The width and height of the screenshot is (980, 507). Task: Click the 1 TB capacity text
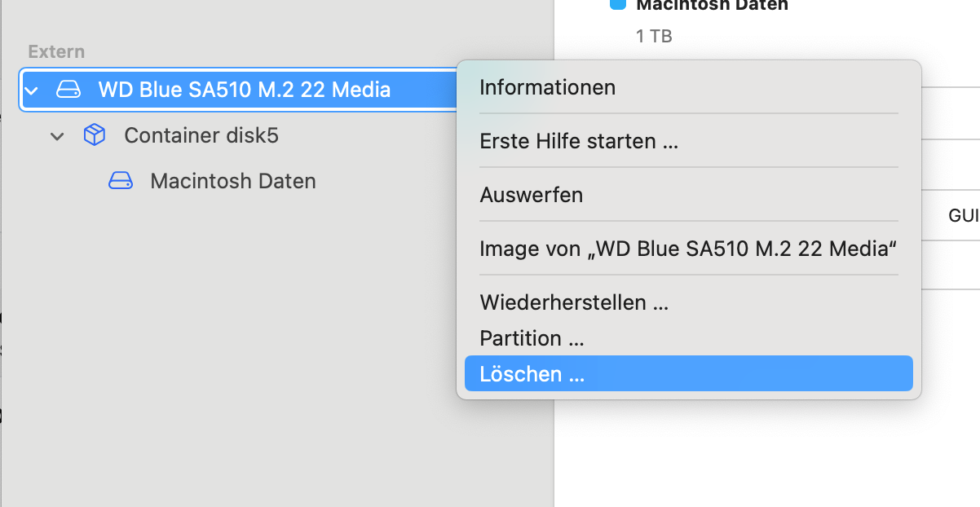pyautogui.click(x=654, y=36)
